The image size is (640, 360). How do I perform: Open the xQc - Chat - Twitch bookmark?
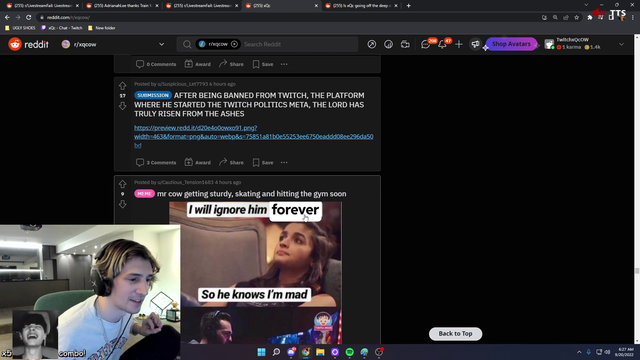point(62,28)
